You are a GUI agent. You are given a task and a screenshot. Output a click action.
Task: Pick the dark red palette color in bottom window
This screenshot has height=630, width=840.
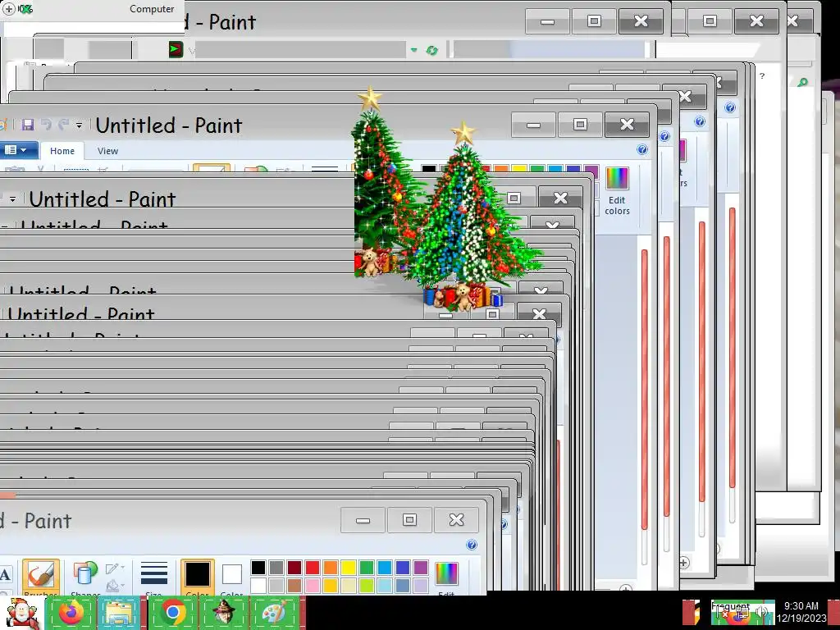pyautogui.click(x=294, y=568)
